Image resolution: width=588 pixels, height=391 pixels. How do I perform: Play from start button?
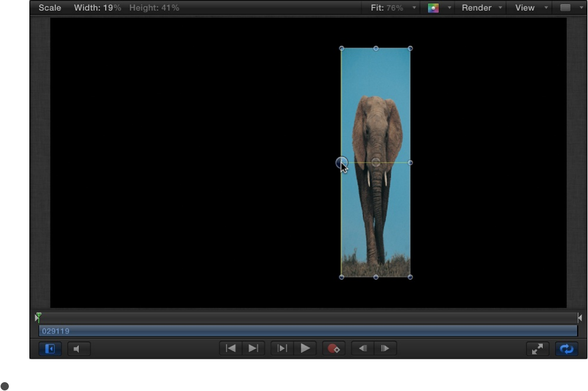282,348
